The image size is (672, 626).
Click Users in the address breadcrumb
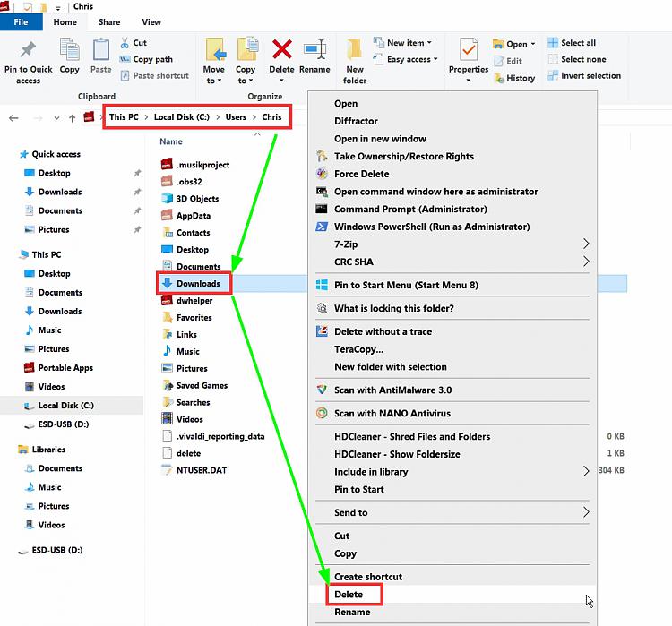point(237,117)
